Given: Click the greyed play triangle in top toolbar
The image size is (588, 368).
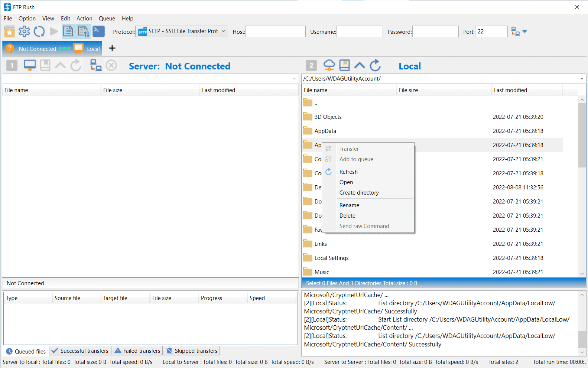Looking at the screenshot, I should pyautogui.click(x=54, y=32).
